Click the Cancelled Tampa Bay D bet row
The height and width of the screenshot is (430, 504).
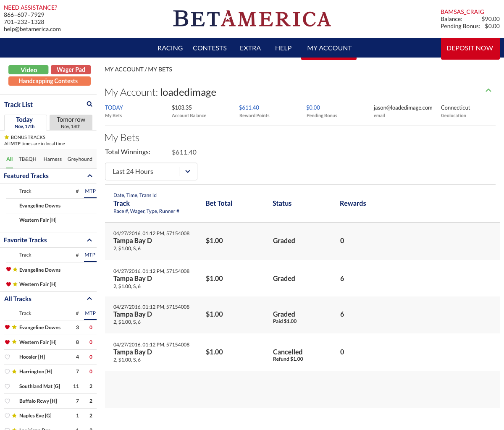point(302,352)
